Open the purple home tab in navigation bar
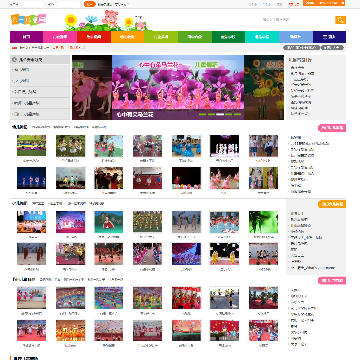 (27, 37)
